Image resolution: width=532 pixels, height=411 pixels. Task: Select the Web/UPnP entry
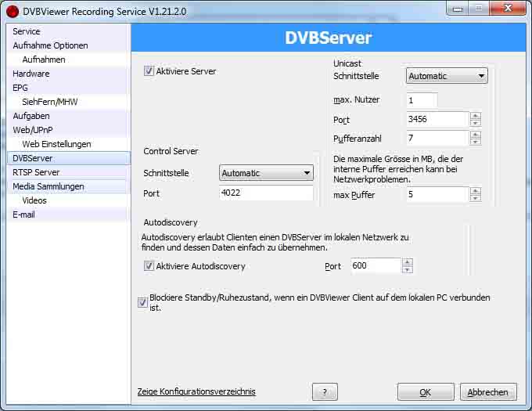tap(68, 130)
